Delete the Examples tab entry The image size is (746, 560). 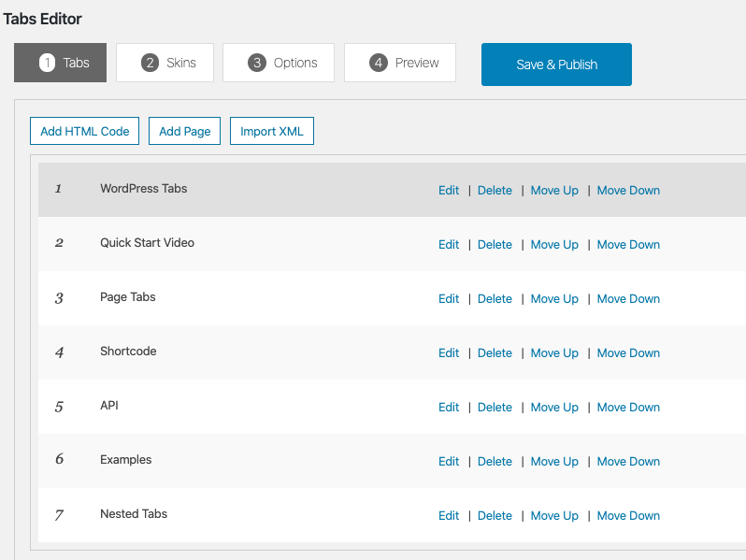tap(495, 461)
